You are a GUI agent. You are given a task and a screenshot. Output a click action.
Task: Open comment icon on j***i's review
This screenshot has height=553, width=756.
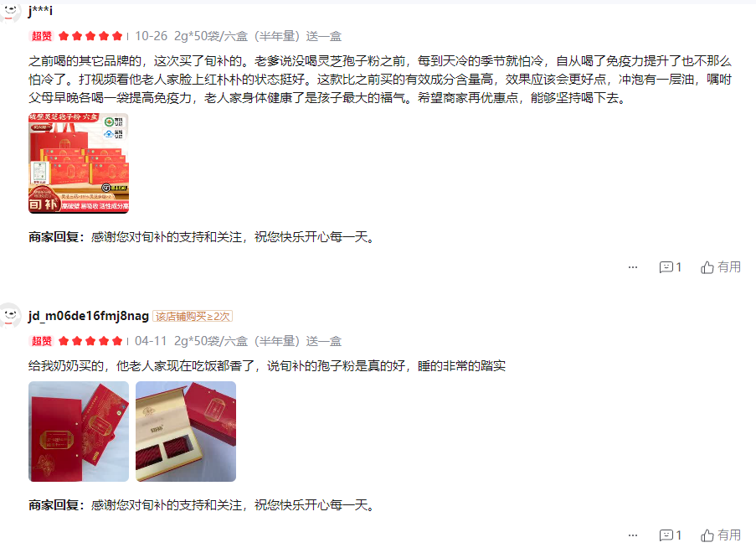coord(670,267)
